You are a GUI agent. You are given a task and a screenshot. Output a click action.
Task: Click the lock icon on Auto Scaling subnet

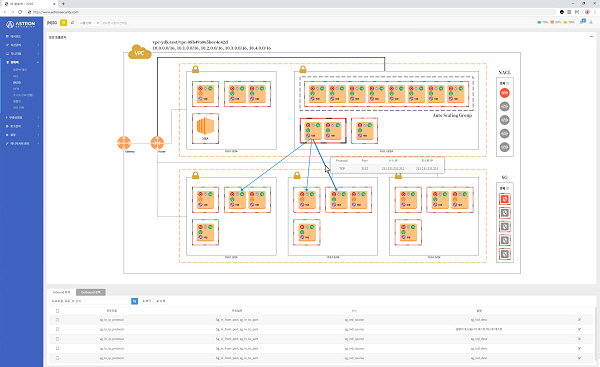[x=303, y=69]
